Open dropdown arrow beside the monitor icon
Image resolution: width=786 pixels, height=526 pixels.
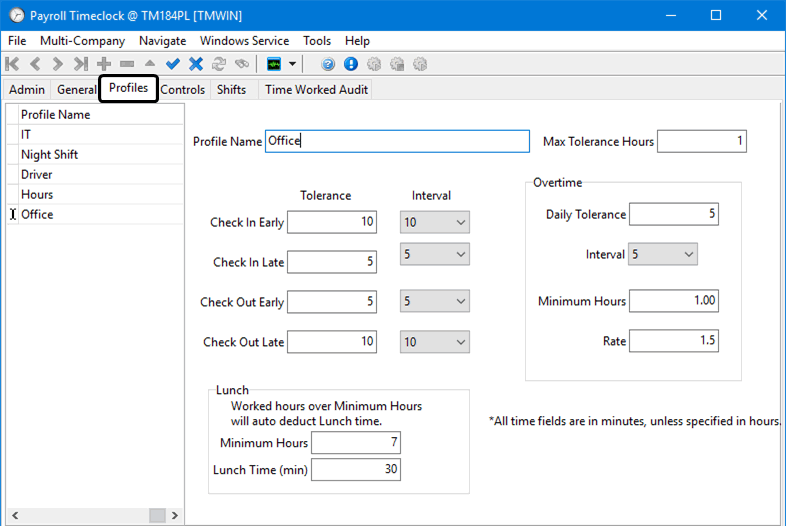click(293, 64)
